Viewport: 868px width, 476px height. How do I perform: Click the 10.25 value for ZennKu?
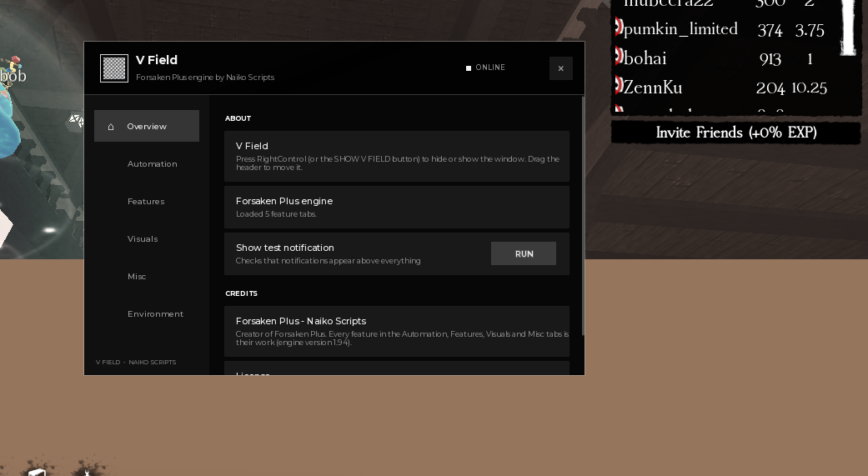click(810, 88)
